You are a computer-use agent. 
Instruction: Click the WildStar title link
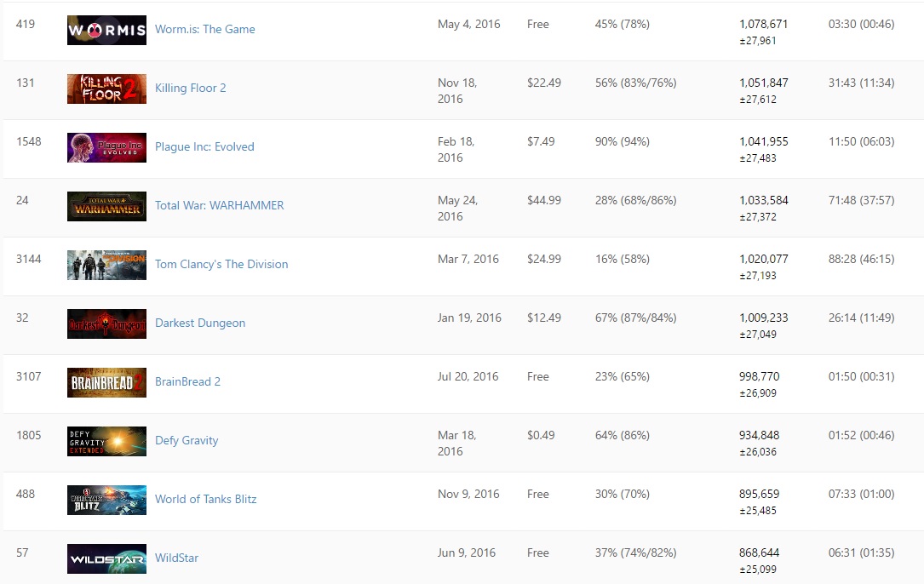tap(176, 558)
